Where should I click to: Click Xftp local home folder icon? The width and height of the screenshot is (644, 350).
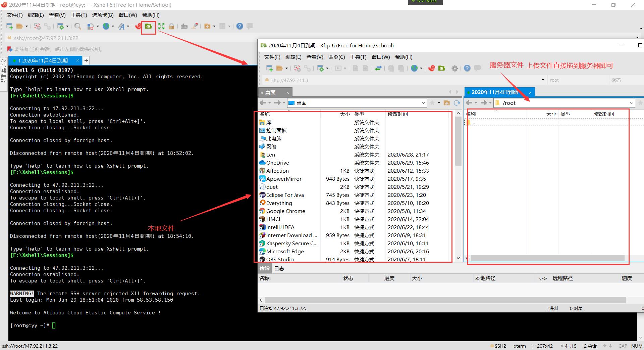pyautogui.click(x=447, y=103)
